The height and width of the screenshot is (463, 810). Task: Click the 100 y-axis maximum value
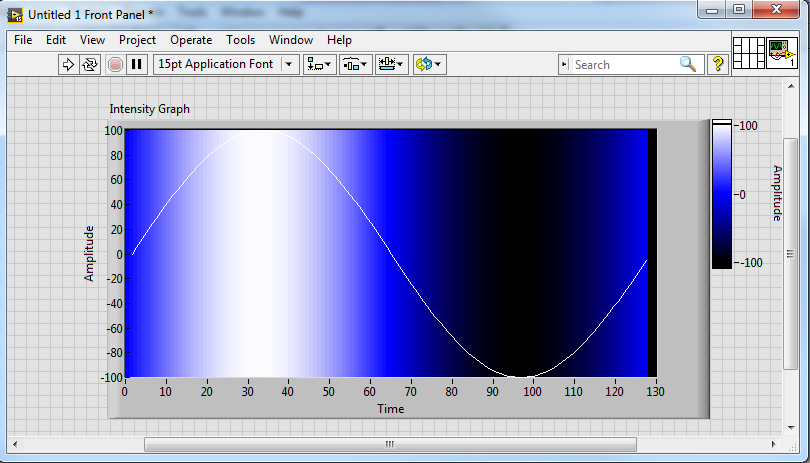[113, 130]
